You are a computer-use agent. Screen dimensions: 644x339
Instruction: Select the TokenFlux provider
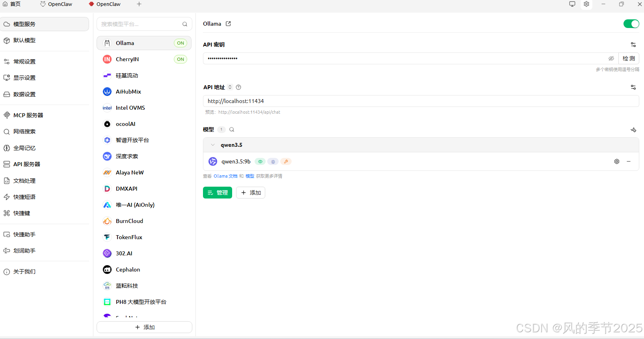click(144, 237)
